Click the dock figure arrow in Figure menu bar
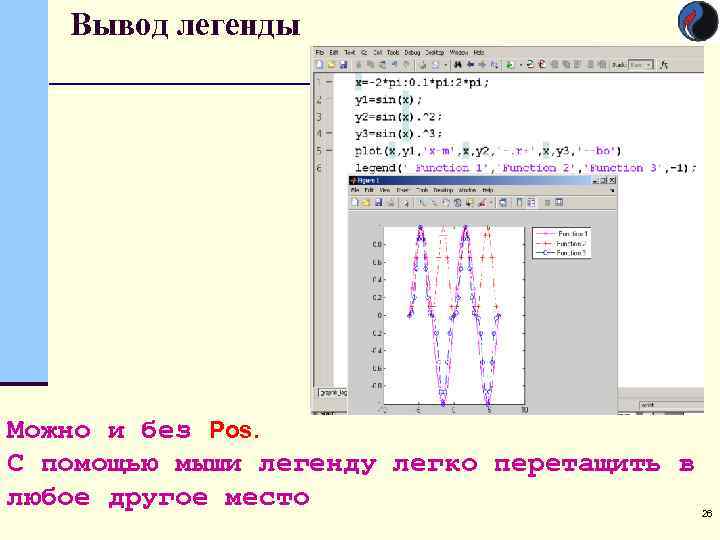 click(613, 190)
